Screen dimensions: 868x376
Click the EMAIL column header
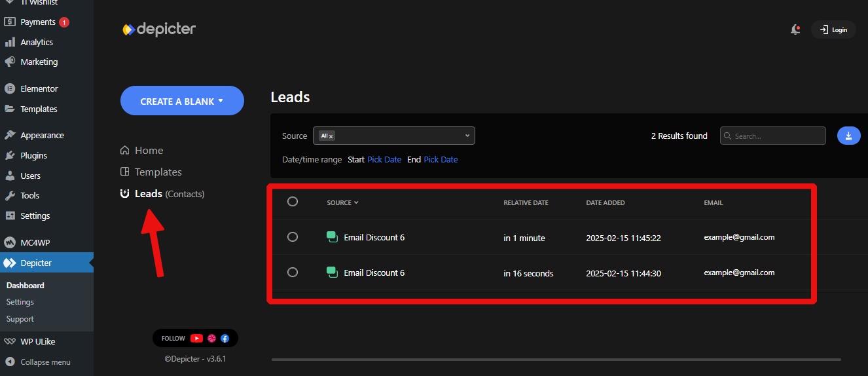[714, 202]
